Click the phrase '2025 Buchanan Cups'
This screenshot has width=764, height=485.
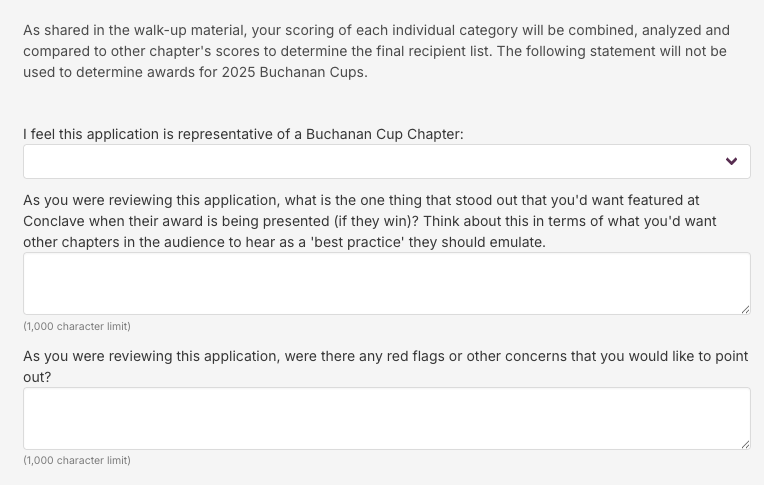point(302,72)
